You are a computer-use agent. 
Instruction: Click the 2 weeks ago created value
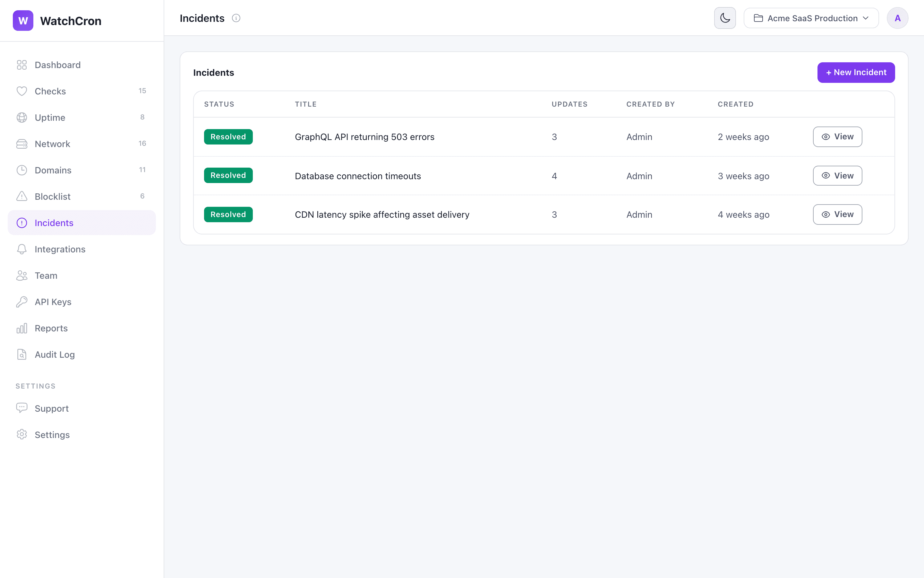point(743,137)
